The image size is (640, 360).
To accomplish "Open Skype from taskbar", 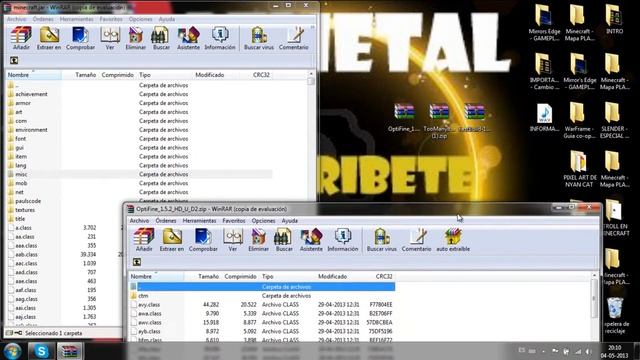I will point(41,351).
